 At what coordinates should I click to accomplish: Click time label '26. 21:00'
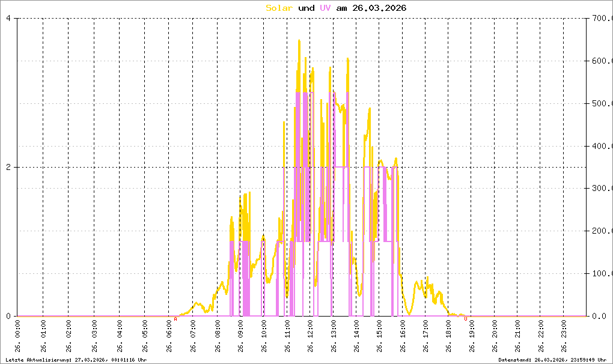tap(517, 336)
